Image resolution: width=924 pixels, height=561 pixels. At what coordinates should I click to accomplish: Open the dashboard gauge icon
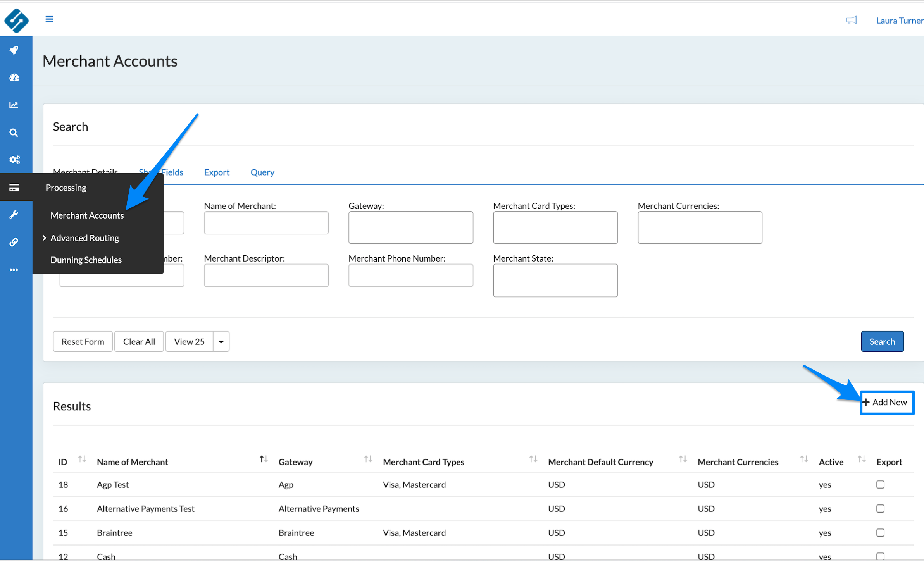click(14, 77)
